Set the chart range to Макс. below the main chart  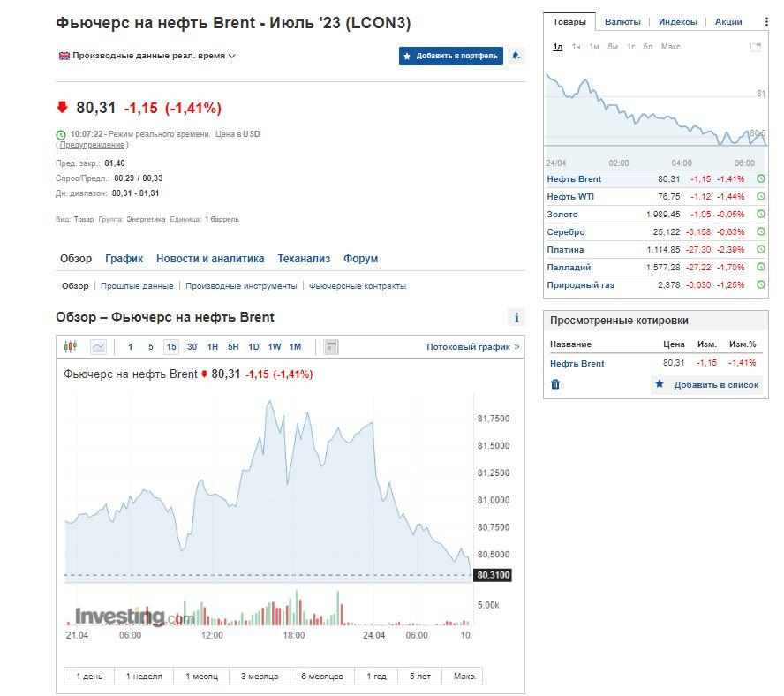coord(464,676)
